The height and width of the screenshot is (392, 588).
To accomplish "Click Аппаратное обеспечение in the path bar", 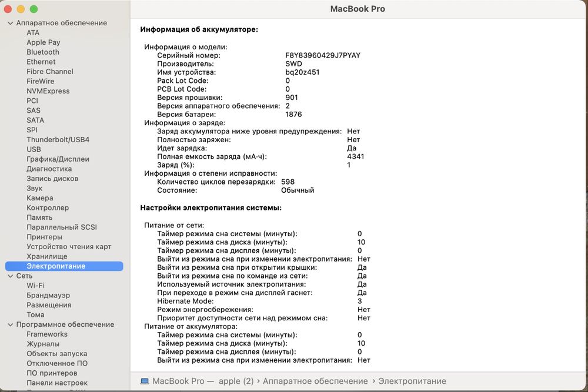I will (x=315, y=381).
